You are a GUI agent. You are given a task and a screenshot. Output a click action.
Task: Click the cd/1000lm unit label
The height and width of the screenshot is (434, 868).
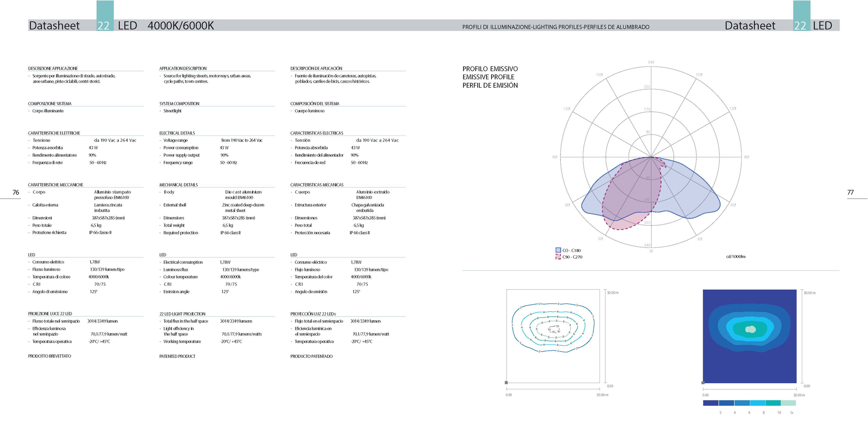click(x=735, y=257)
